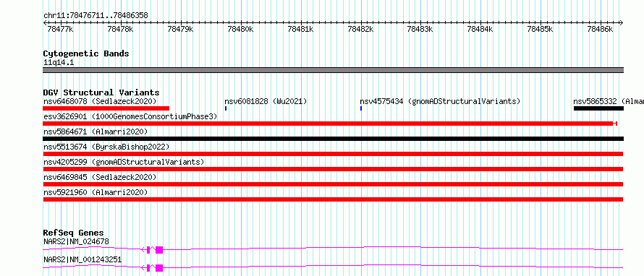Click the DGV Structural Variants track heading
Viewport: 644px width, 276px height.
pyautogui.click(x=101, y=92)
